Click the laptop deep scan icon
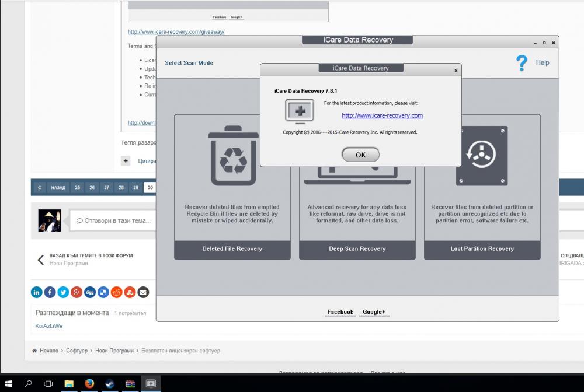Image resolution: width=584 pixels, height=392 pixels. click(x=357, y=176)
